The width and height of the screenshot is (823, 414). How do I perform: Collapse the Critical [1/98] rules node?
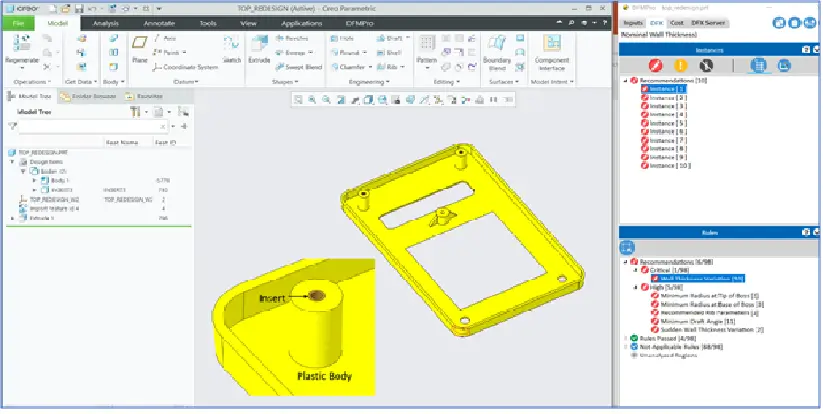point(636,270)
